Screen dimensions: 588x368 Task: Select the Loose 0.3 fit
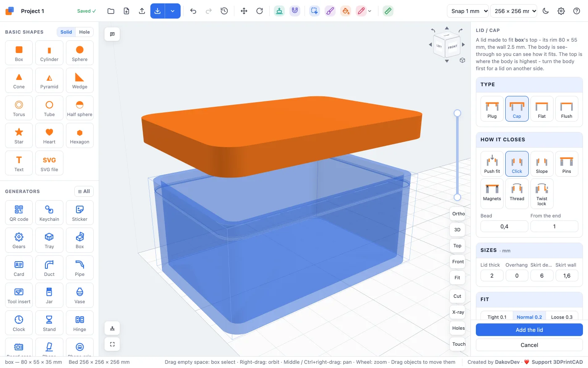[x=562, y=317]
